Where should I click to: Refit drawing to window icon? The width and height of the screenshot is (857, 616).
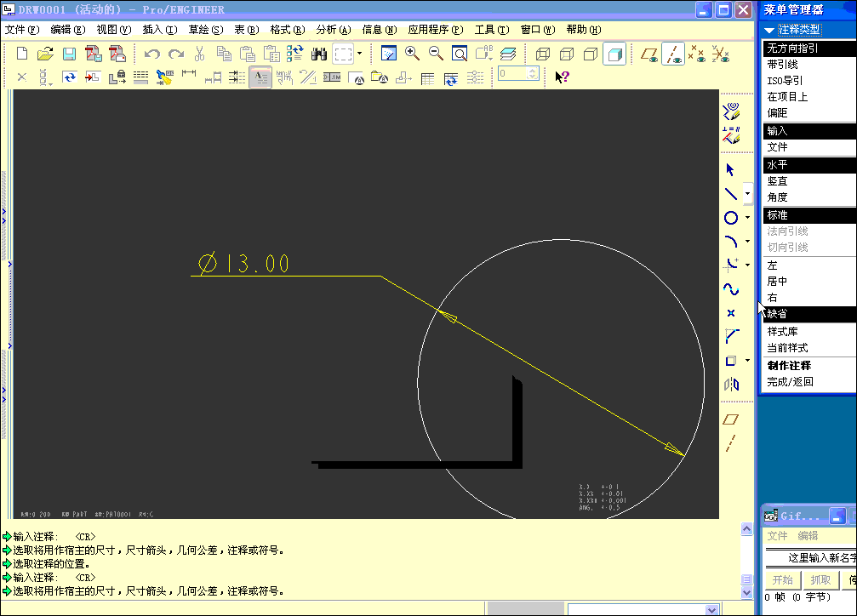point(459,54)
